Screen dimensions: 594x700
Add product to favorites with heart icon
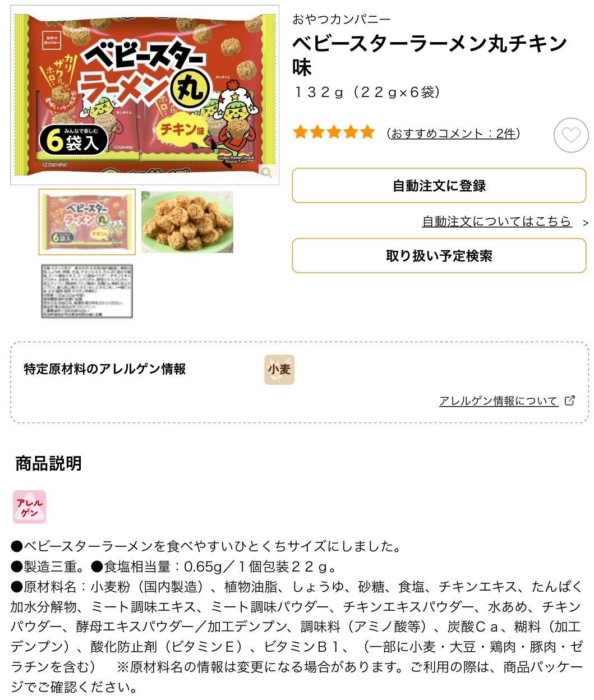[x=571, y=135]
